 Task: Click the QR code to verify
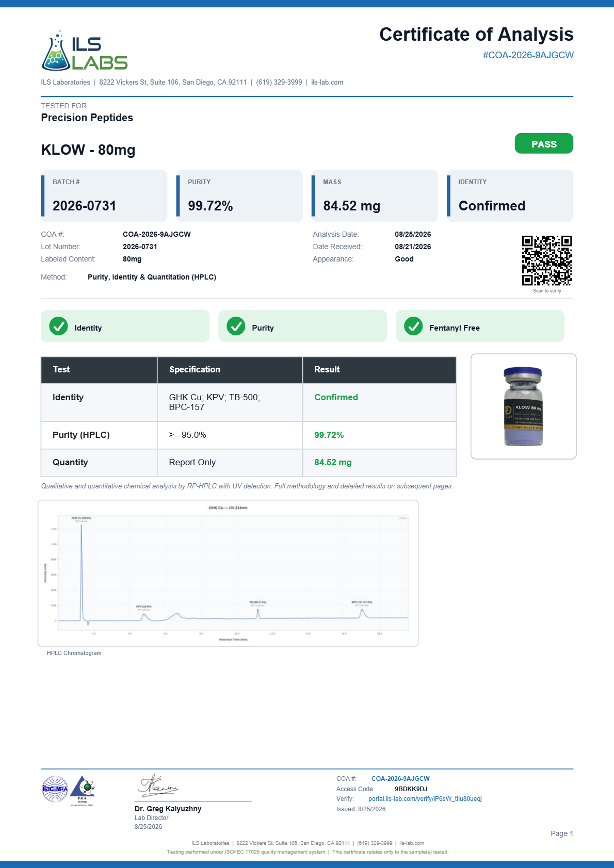click(x=547, y=260)
